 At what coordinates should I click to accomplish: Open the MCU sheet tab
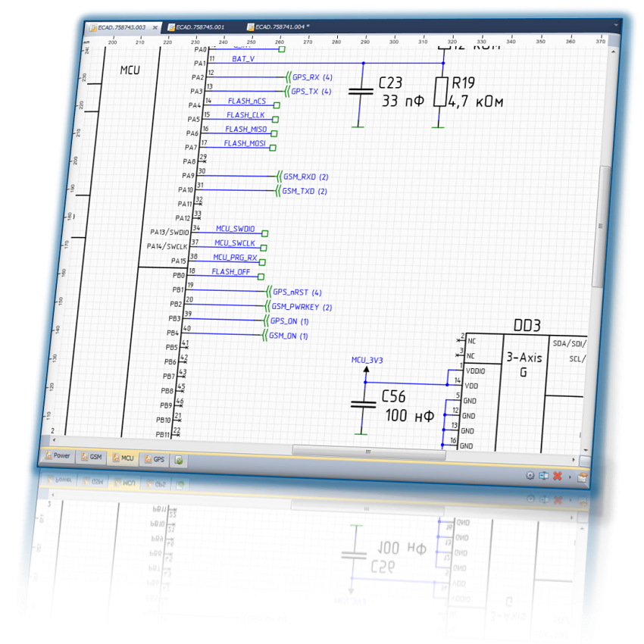click(x=123, y=458)
